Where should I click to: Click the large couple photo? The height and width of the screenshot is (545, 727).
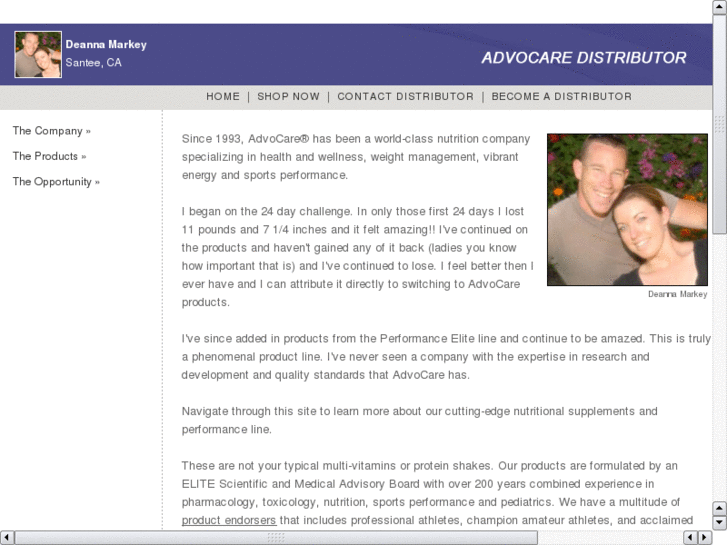coord(627,210)
